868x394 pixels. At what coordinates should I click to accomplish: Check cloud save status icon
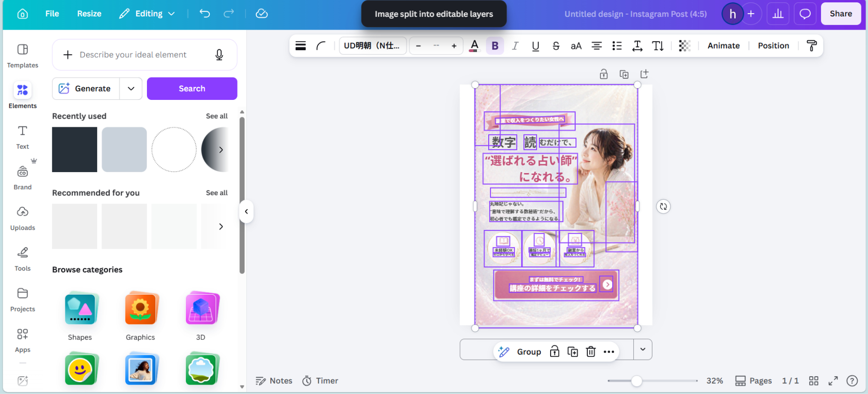coord(261,14)
